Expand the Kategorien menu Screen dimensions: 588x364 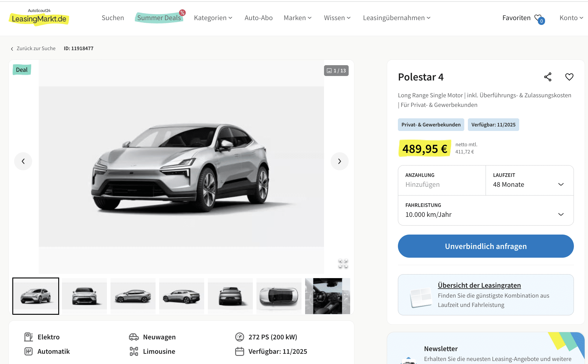tap(213, 18)
